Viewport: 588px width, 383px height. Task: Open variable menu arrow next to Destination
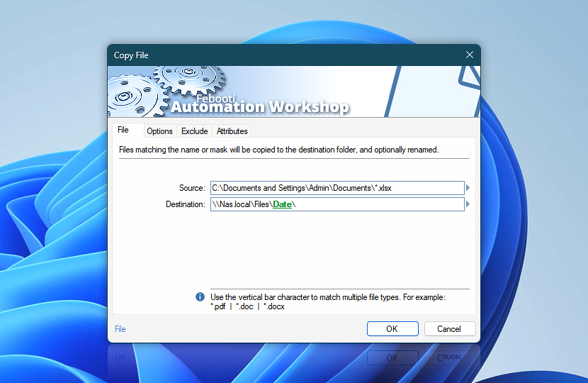tap(468, 204)
